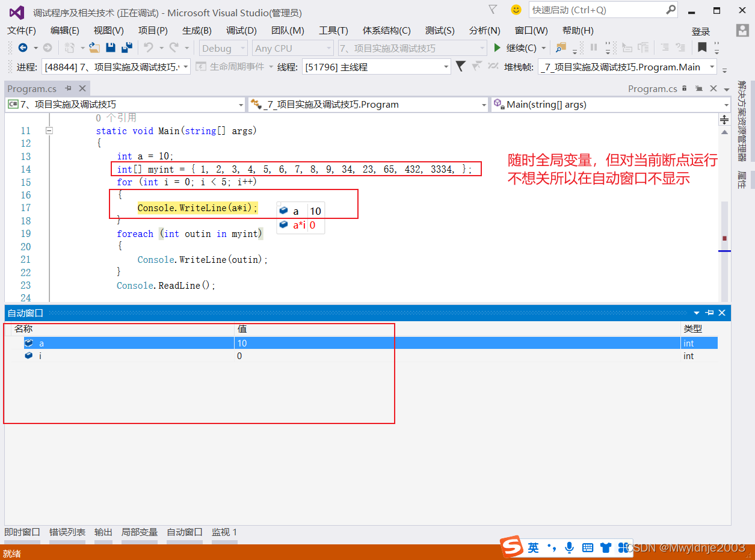
Task: Click the thread filter funnel icon
Action: tap(460, 67)
